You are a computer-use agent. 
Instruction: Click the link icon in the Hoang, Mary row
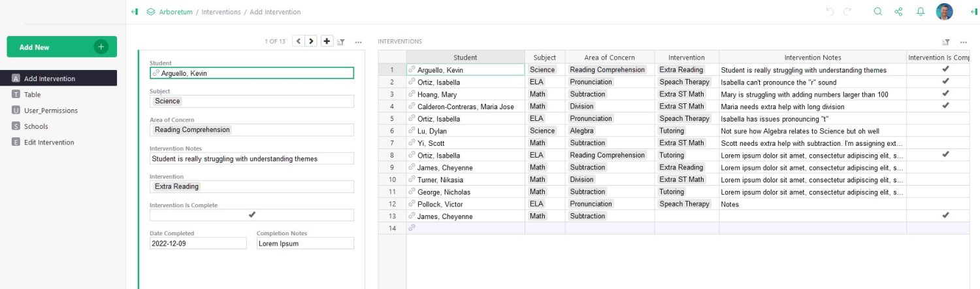[x=412, y=94]
